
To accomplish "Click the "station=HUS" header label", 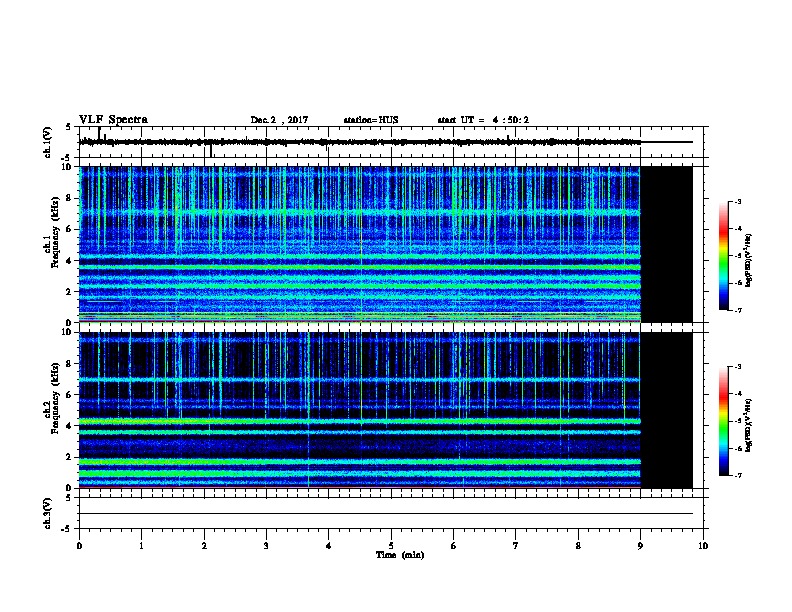I will [371, 120].
